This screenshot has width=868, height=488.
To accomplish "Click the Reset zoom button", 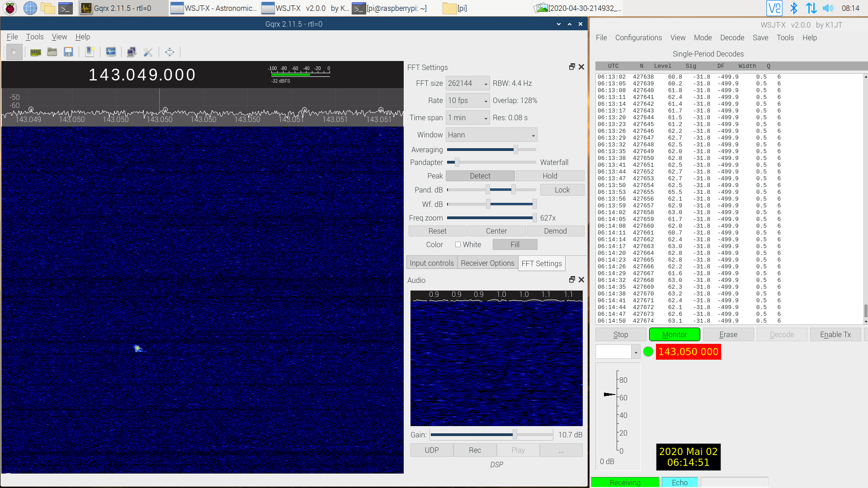I will pyautogui.click(x=437, y=231).
